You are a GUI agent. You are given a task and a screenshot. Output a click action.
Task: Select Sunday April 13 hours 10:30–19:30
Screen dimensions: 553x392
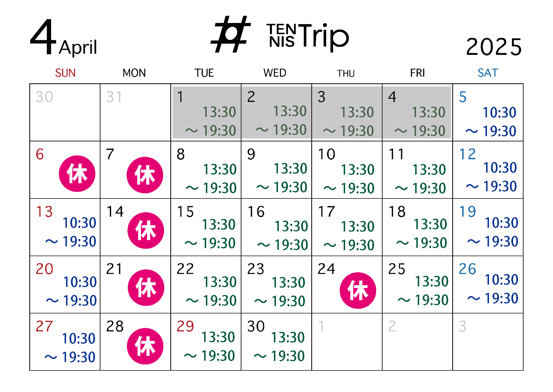tap(71, 232)
